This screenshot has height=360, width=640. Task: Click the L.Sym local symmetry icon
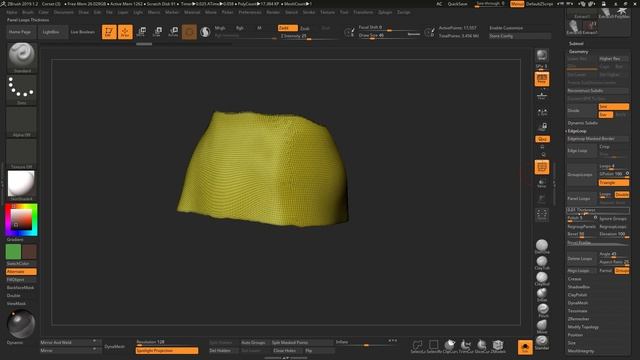coord(542,112)
